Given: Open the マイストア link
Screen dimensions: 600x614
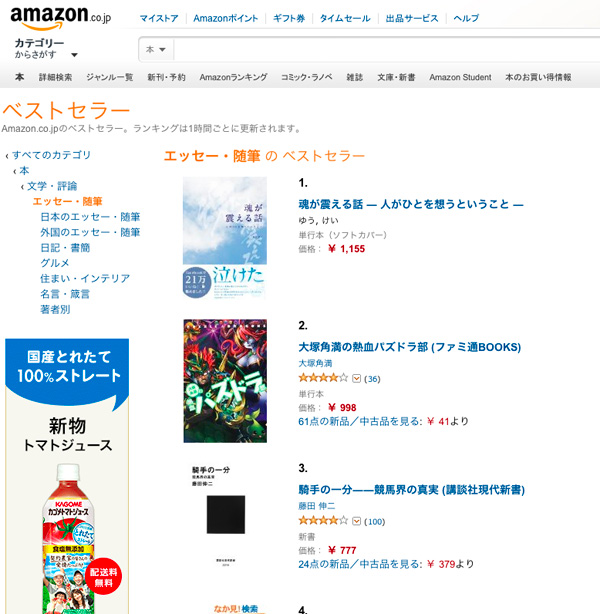Looking at the screenshot, I should tap(159, 18).
